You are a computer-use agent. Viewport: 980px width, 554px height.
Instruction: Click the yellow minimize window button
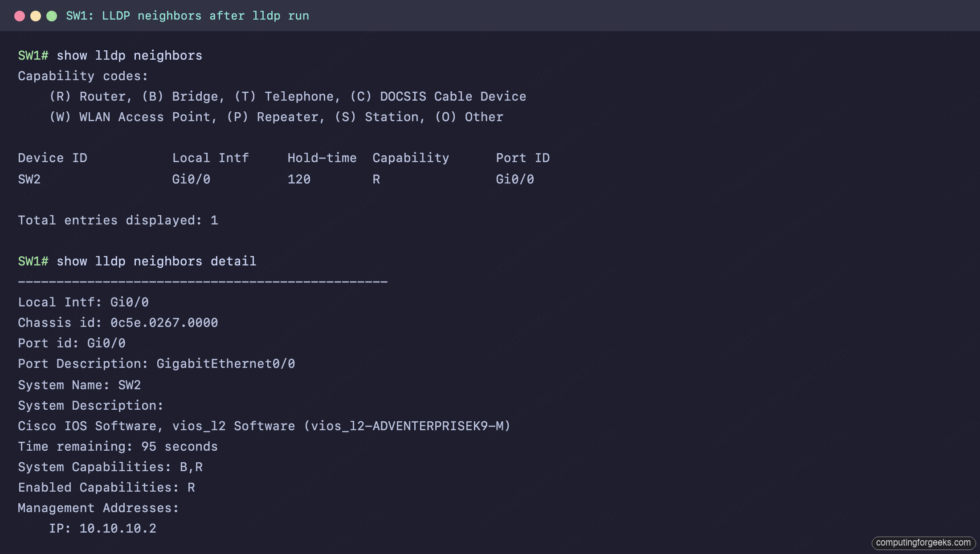(36, 16)
